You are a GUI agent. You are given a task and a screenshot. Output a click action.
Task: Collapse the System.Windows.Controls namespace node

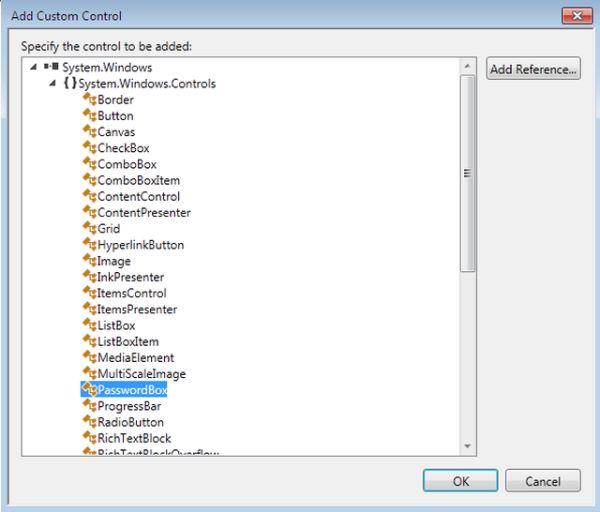53,83
